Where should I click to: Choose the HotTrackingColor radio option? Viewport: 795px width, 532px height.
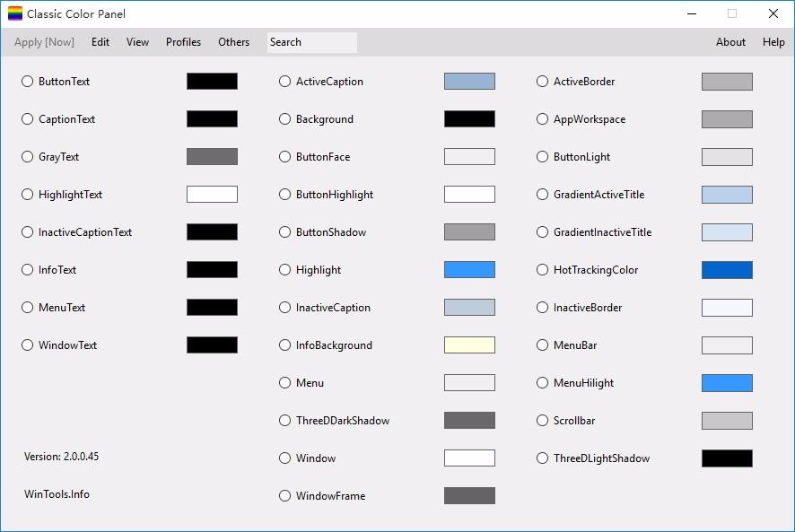tap(543, 270)
